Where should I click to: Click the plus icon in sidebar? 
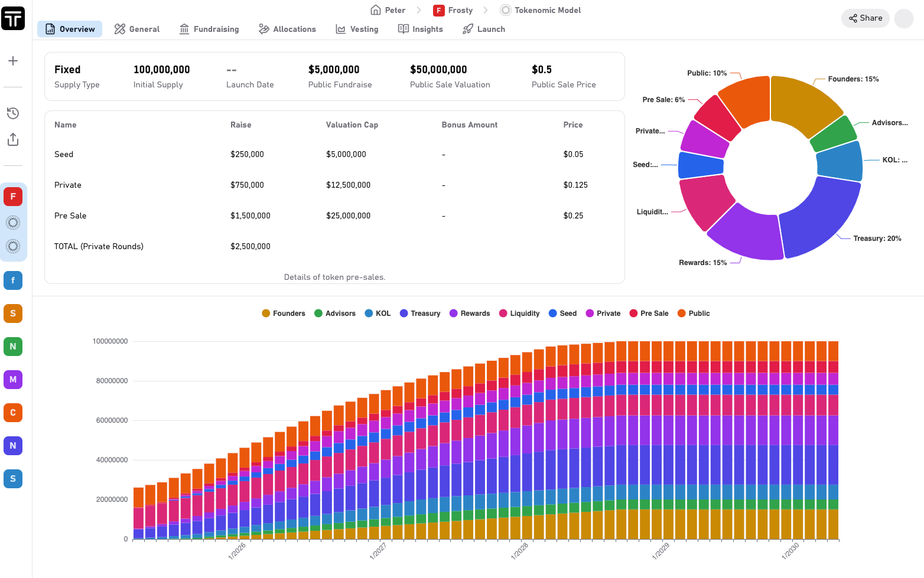[x=13, y=61]
